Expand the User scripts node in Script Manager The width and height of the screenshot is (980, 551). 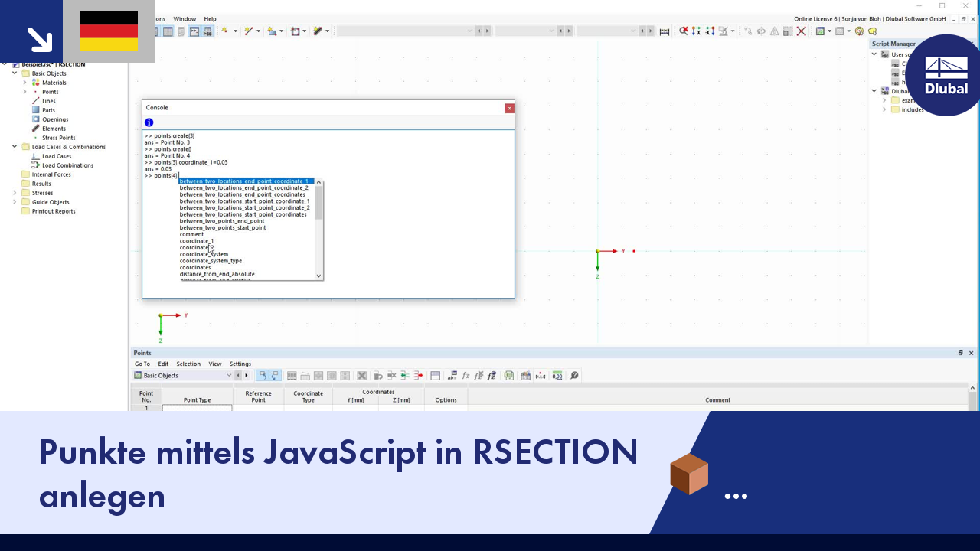tap(874, 54)
